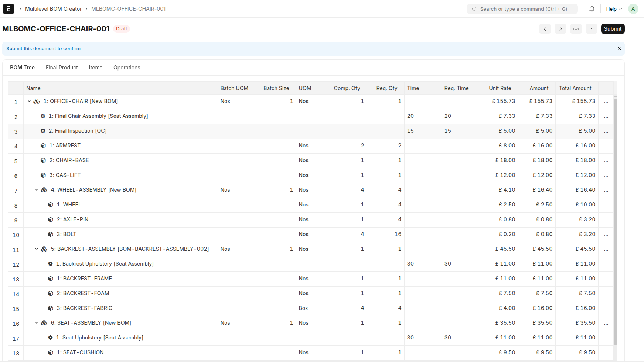The height and width of the screenshot is (362, 644).
Task: Click the previous document arrow icon
Action: pyautogui.click(x=545, y=29)
